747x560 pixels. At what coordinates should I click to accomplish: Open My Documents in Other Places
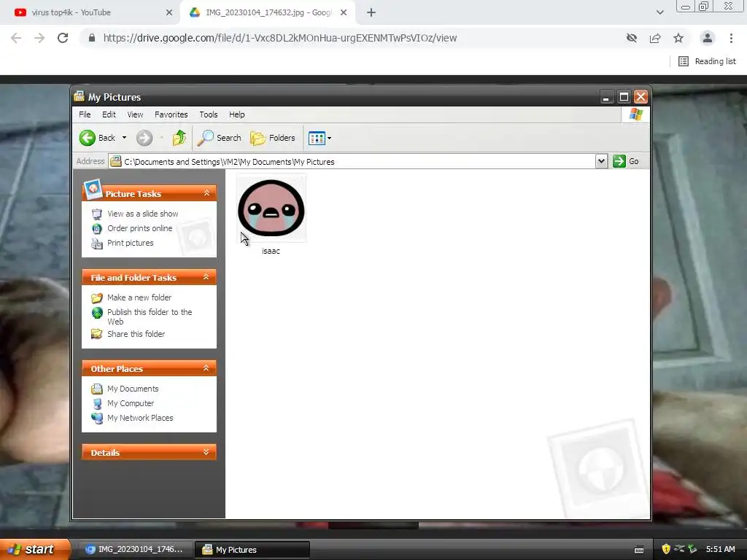pos(133,389)
